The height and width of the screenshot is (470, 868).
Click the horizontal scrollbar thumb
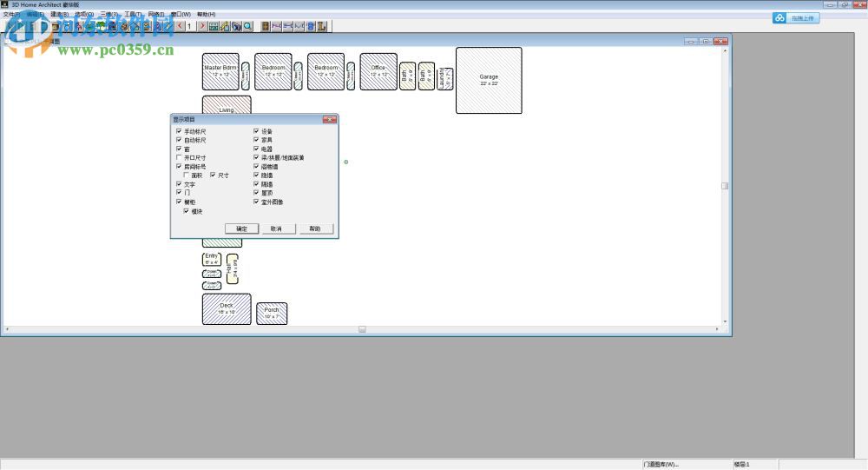pyautogui.click(x=362, y=329)
